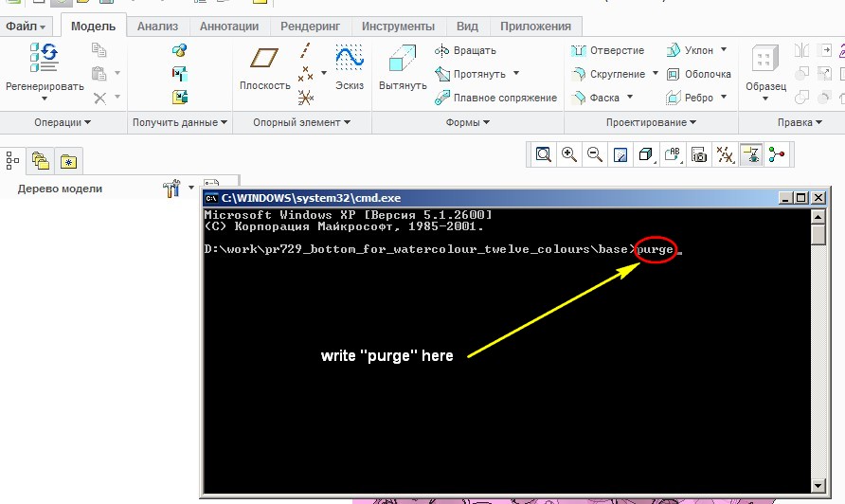Click the datum Point icon
This screenshot has width=845, height=504.
point(306,73)
